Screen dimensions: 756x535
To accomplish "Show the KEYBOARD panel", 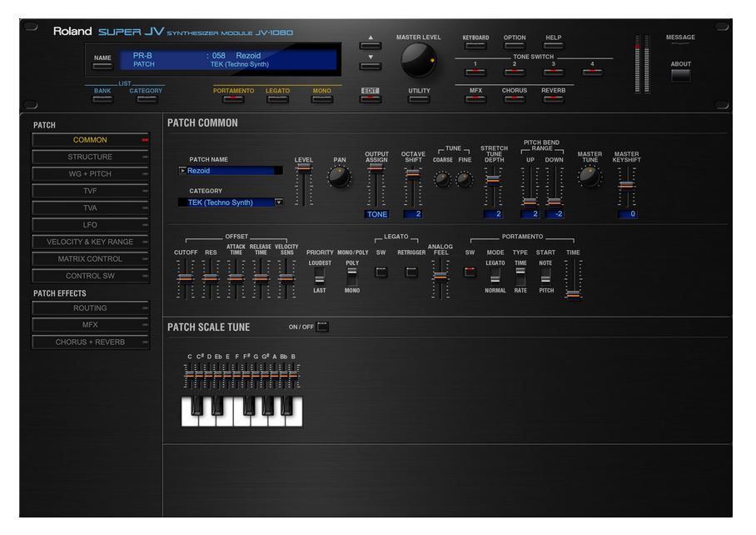I will [x=475, y=46].
